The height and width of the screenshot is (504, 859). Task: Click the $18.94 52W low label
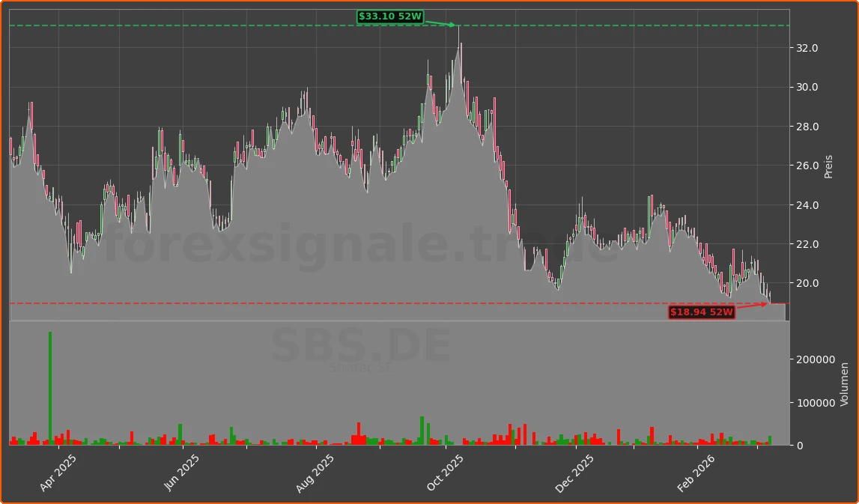[701, 312]
